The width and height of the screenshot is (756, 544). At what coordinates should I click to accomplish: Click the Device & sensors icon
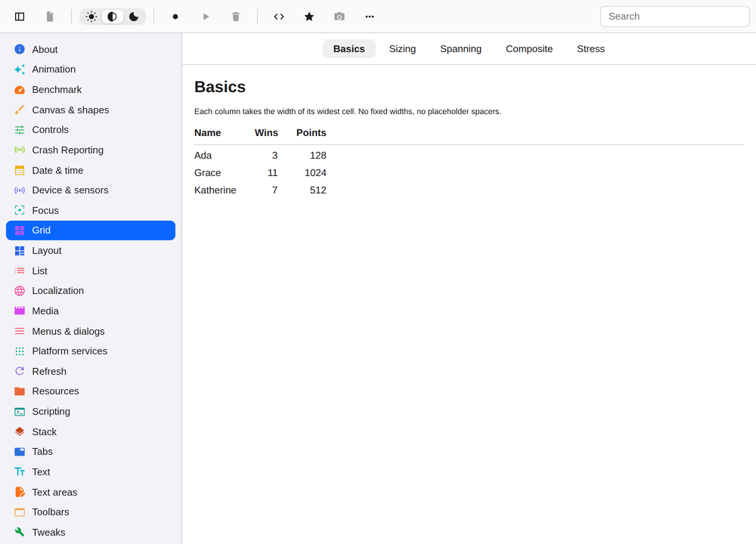pyautogui.click(x=20, y=190)
